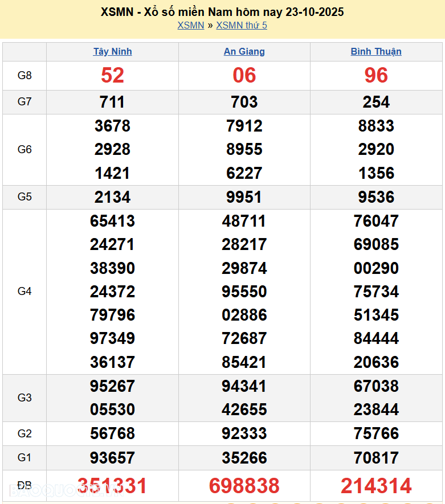Select Tây Ninh G1 number 93657
Screen dimensions: 445x504
click(112, 457)
